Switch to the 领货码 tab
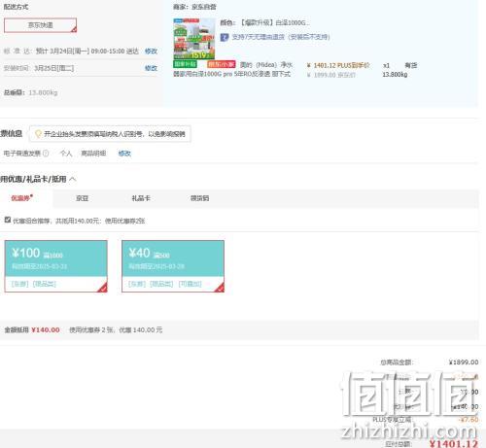 tap(199, 198)
